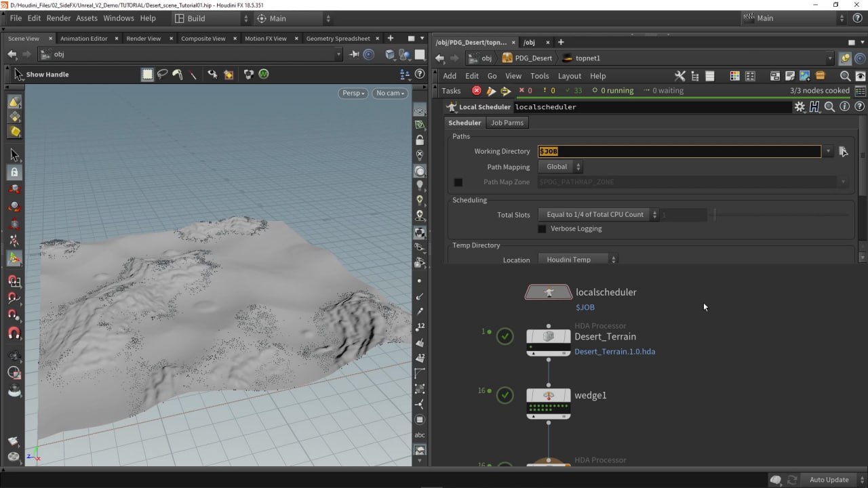Click the PDG_Desert path button
868x488 pixels.
point(527,58)
